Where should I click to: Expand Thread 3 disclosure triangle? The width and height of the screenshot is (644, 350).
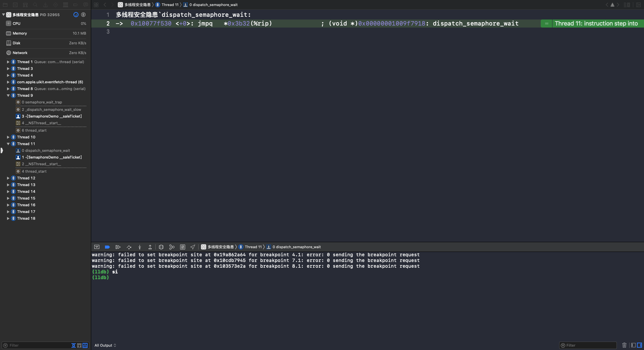(x=8, y=69)
